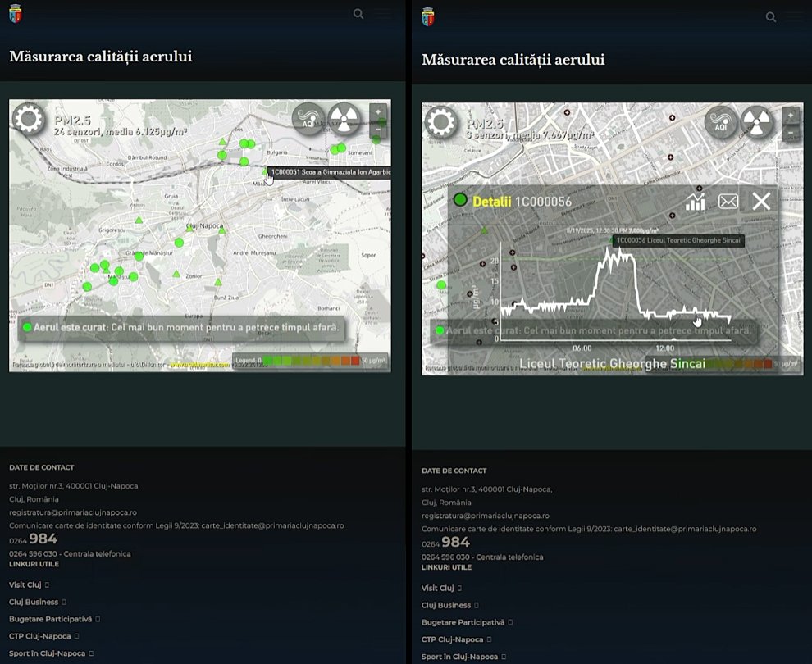This screenshot has height=664, width=812.
Task: Open settings gear on the 3-sensor map
Action: tap(440, 123)
